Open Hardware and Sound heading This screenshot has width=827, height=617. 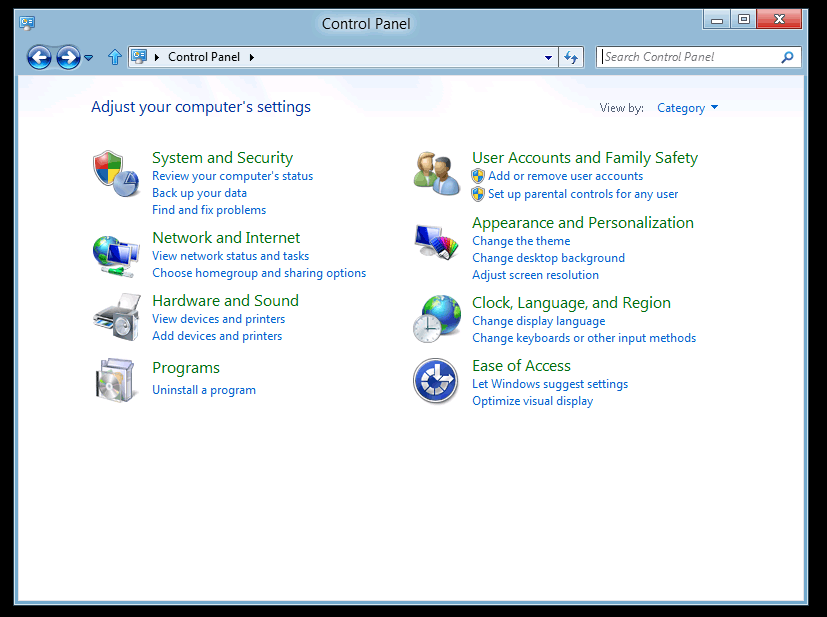click(x=225, y=301)
